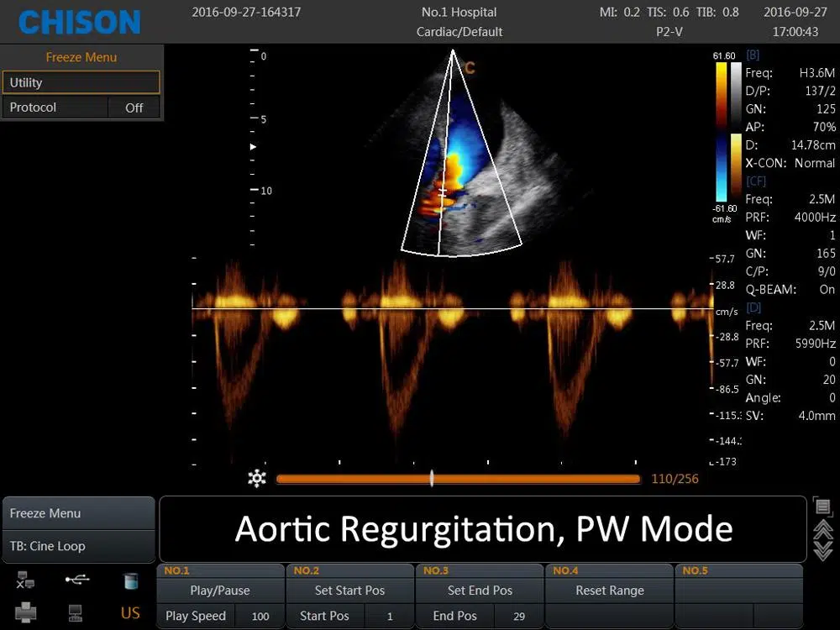840x630 pixels.
Task: Select the TB: Cine Loop tab
Action: (78, 546)
